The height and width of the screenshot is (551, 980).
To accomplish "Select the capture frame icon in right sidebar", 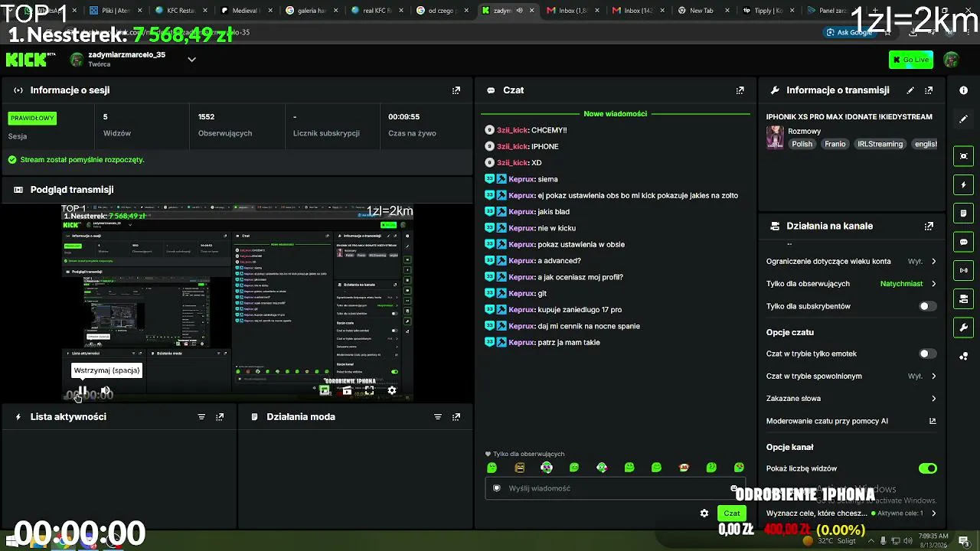I will click(963, 156).
